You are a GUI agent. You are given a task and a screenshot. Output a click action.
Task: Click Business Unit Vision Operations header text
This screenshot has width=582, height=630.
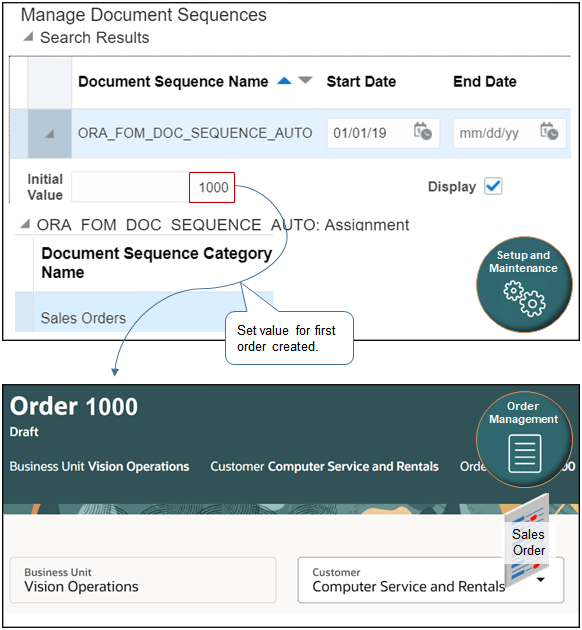click(99, 466)
